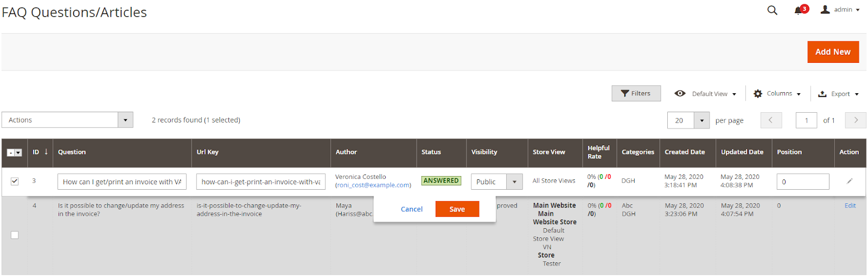Check the checkbox for row ID 4
Image resolution: width=868 pixels, height=277 pixels.
(x=15, y=235)
